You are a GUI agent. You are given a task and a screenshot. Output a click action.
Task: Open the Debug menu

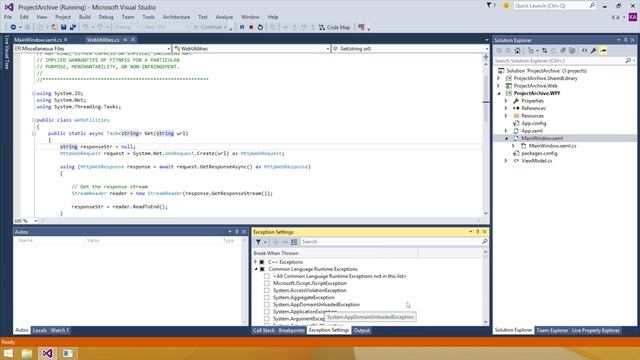[106, 17]
